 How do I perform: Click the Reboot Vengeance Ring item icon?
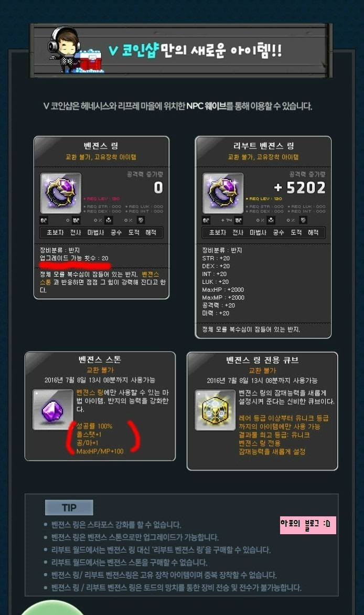[223, 193]
